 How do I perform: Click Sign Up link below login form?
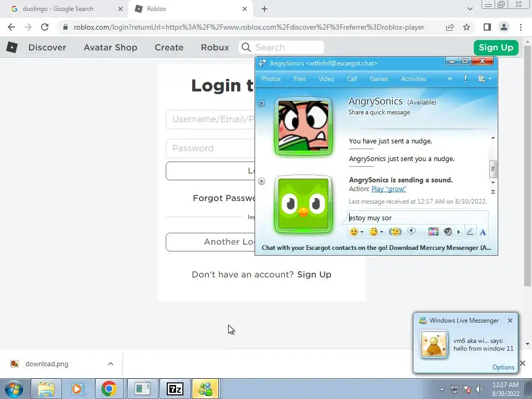coord(314,274)
